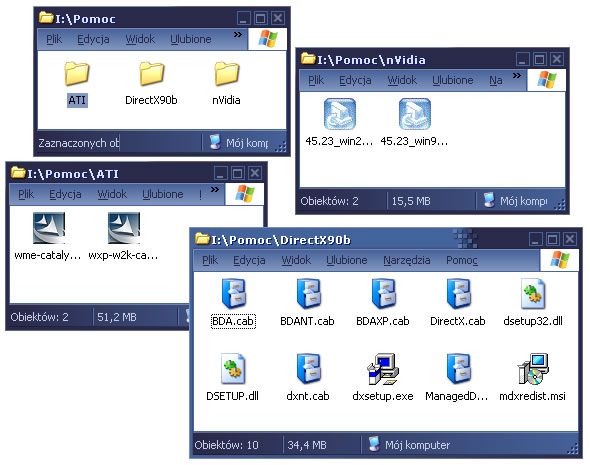
Task: Open Edycja menu in ATI window
Action: pos(65,194)
